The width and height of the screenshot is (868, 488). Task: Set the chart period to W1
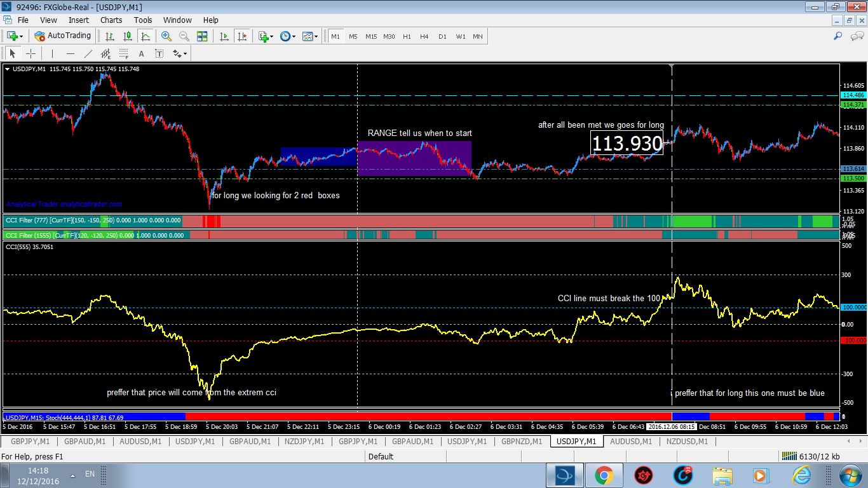[460, 36]
